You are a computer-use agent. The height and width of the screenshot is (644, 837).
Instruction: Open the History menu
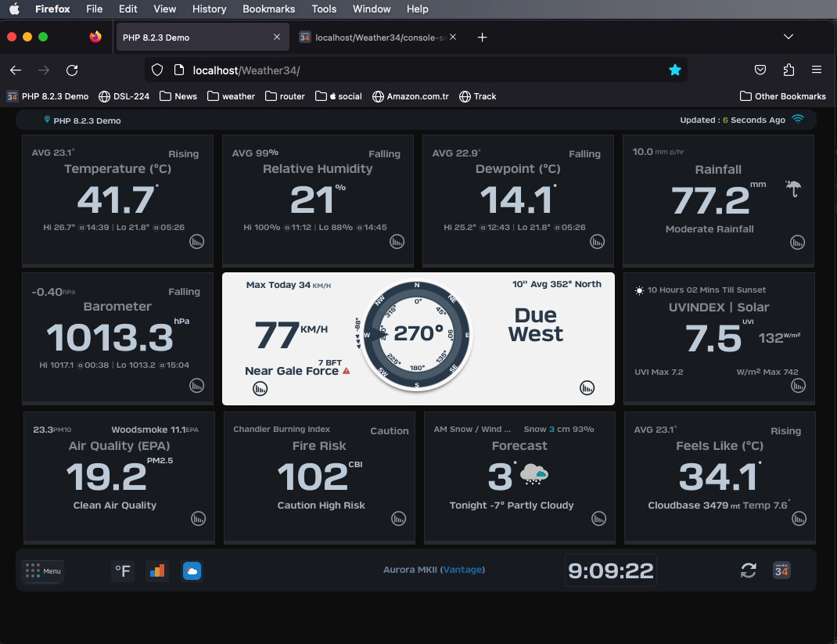(210, 9)
